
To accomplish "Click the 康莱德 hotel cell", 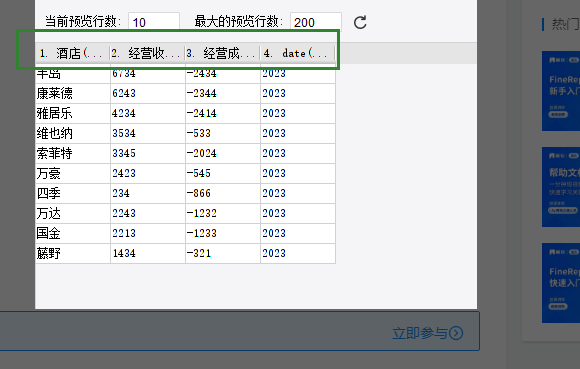I will pyautogui.click(x=73, y=93).
